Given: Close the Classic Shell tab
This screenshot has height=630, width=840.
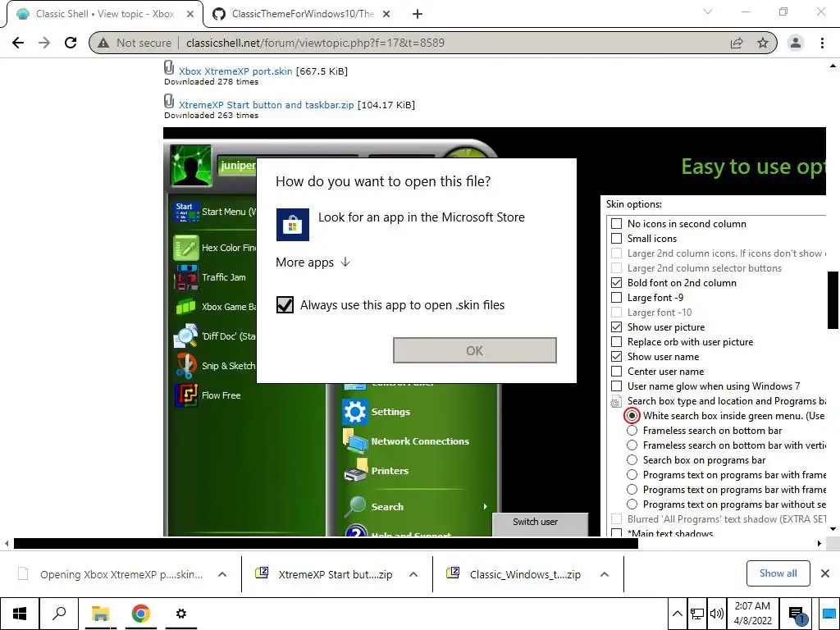Looking at the screenshot, I should click(x=190, y=14).
